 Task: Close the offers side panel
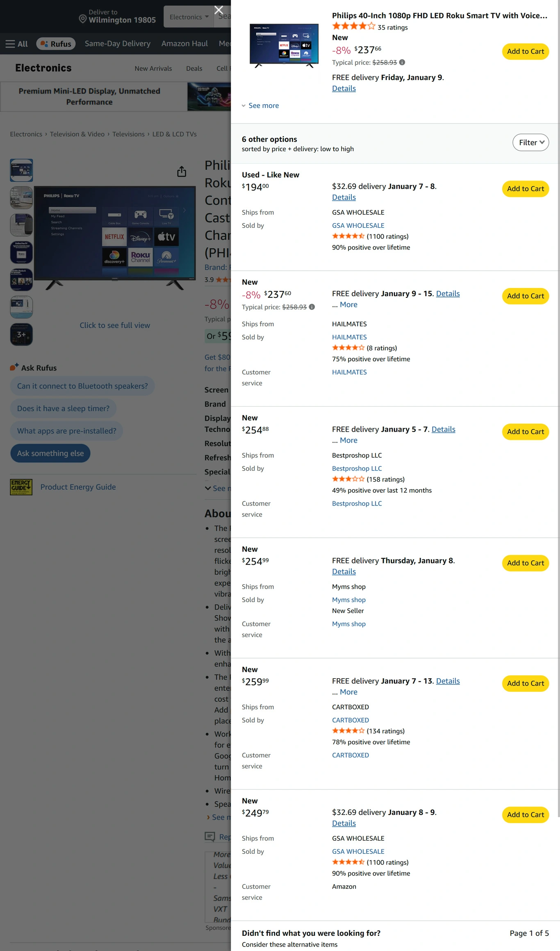tap(219, 10)
